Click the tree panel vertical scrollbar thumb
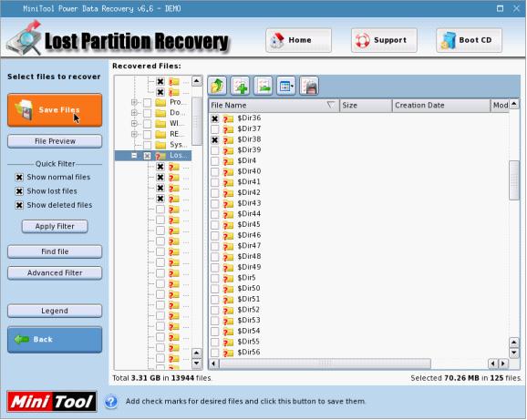The image size is (527, 420). (197, 121)
